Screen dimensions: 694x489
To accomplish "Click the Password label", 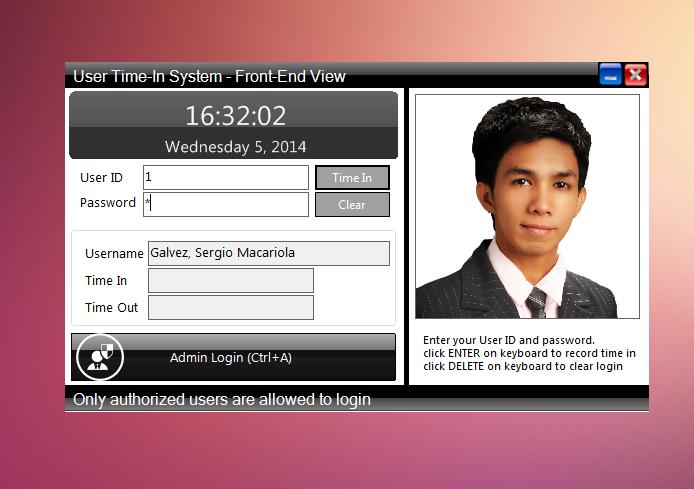I will point(108,203).
